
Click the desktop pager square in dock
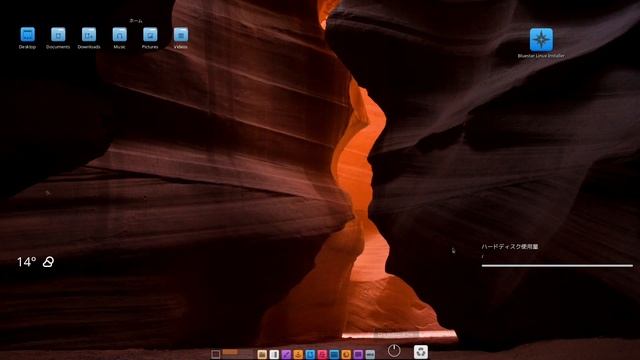[216, 354]
